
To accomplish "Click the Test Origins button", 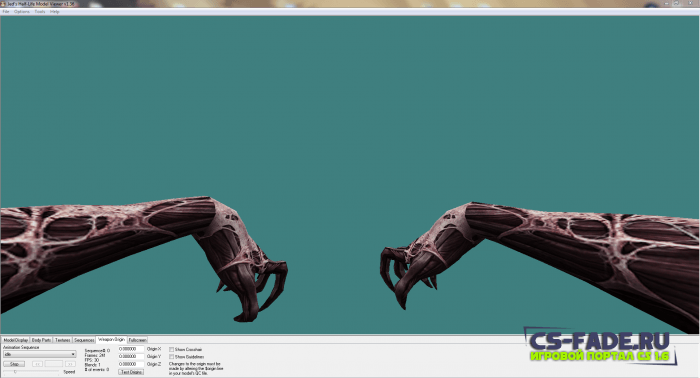I will click(x=131, y=372).
